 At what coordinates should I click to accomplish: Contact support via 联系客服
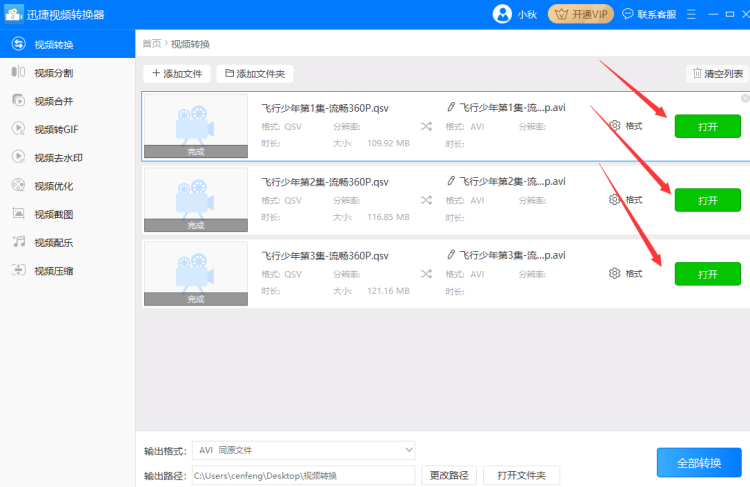click(649, 14)
